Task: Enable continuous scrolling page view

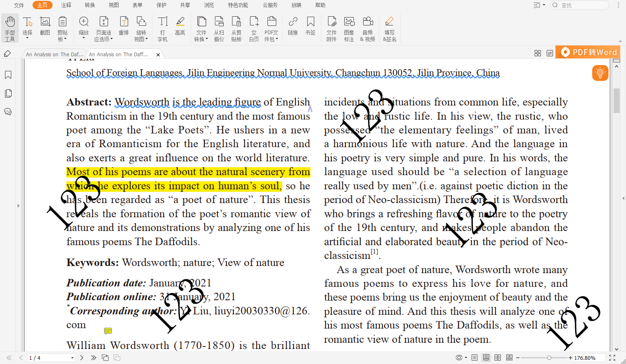Action: [486, 358]
